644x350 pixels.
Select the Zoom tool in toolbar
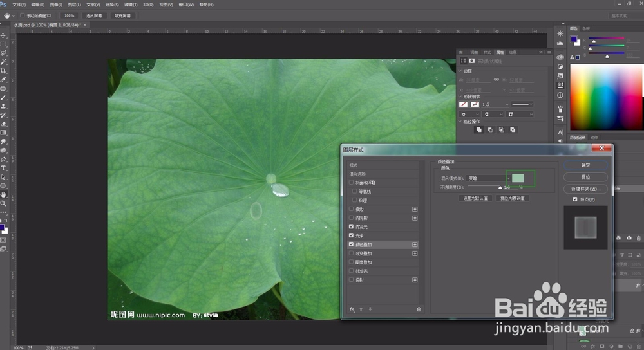(x=3, y=203)
